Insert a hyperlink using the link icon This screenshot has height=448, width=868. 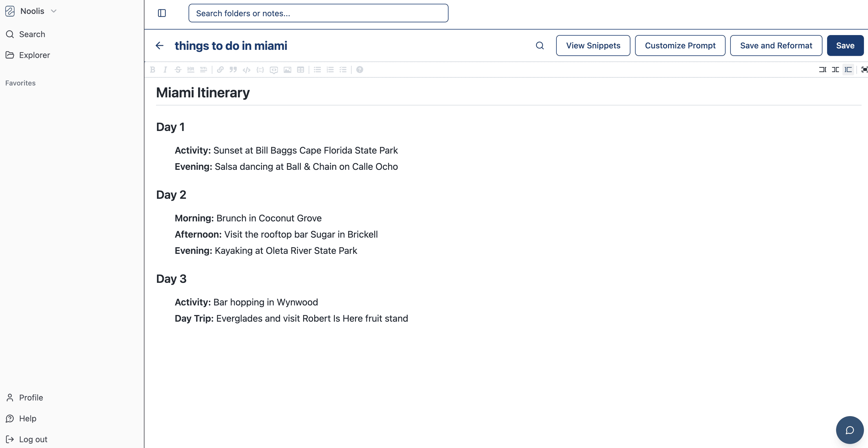(220, 70)
